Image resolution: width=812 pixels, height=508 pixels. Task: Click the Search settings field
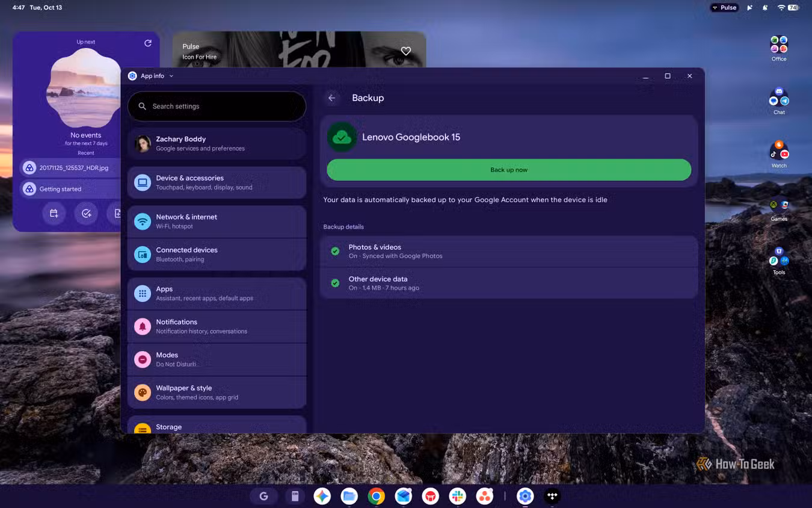[x=217, y=106]
